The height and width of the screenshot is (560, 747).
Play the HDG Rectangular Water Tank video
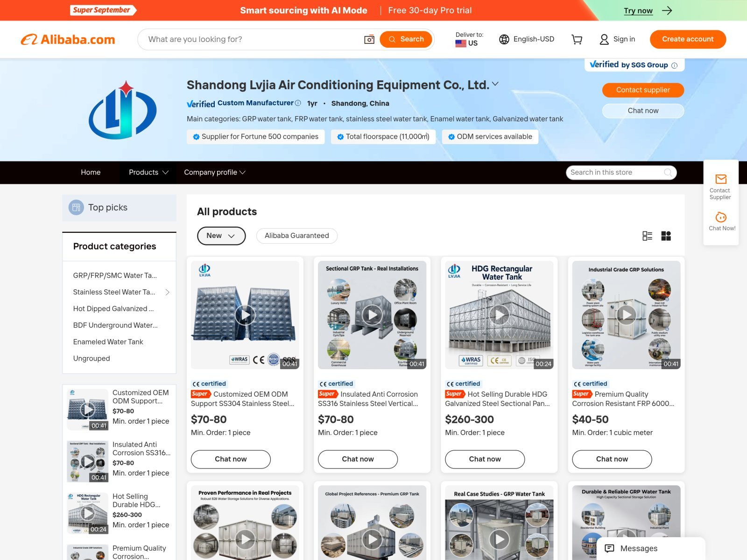tap(500, 315)
